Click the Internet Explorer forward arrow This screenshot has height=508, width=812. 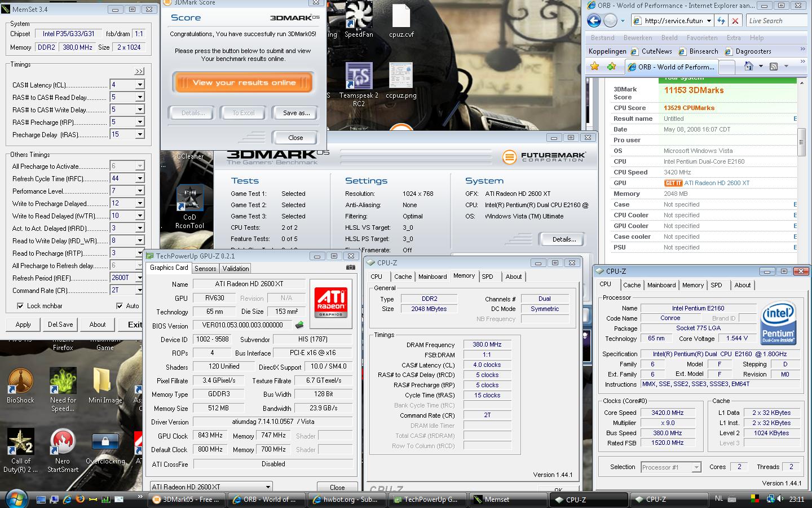pyautogui.click(x=610, y=21)
